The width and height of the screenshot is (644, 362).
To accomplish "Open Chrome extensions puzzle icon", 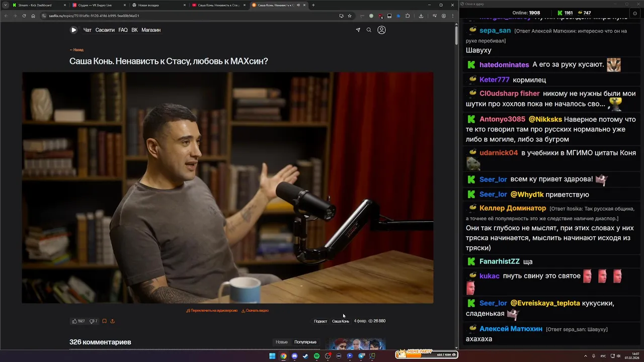I will [408, 16].
